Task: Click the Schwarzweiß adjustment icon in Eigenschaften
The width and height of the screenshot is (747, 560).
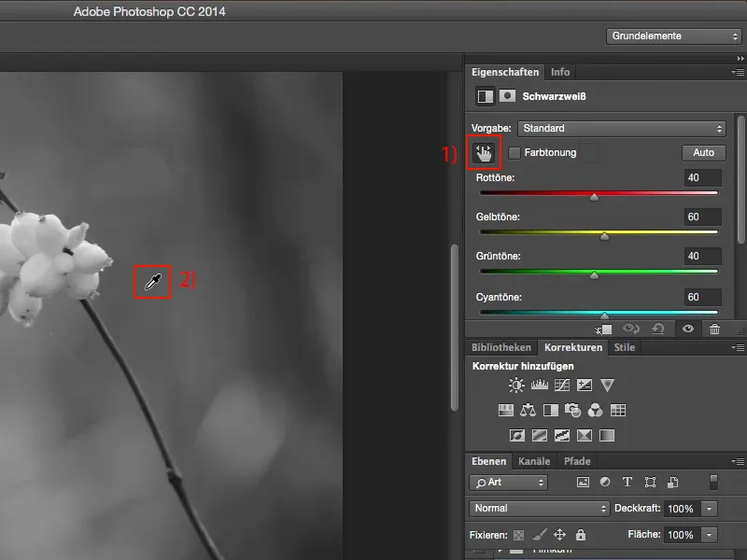Action: tap(485, 96)
